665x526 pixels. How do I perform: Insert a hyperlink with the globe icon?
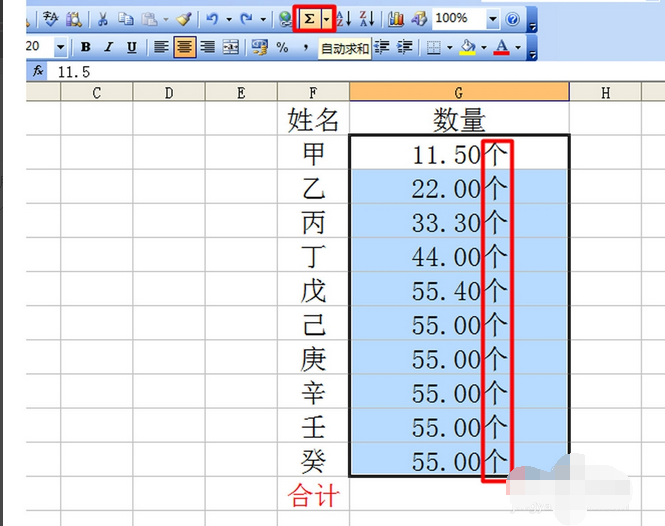(285, 19)
